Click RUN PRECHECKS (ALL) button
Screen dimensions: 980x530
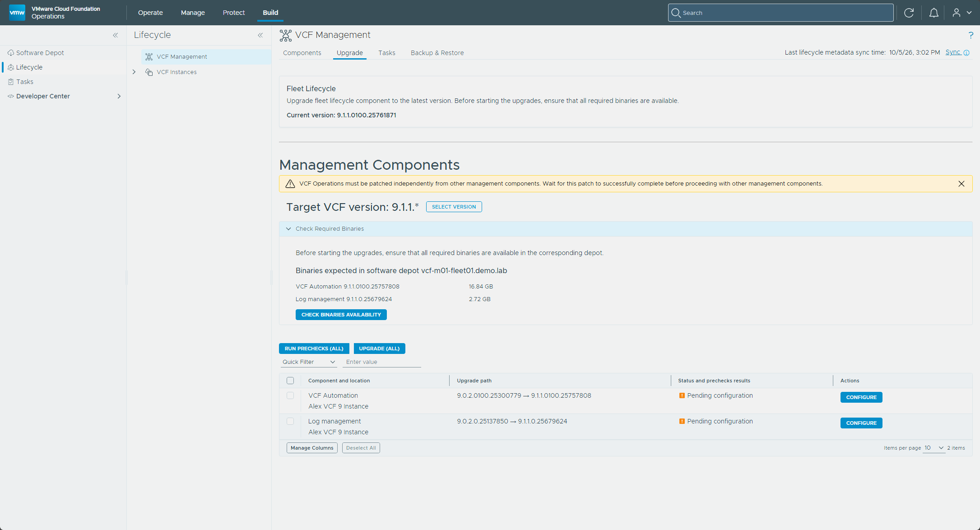click(314, 349)
